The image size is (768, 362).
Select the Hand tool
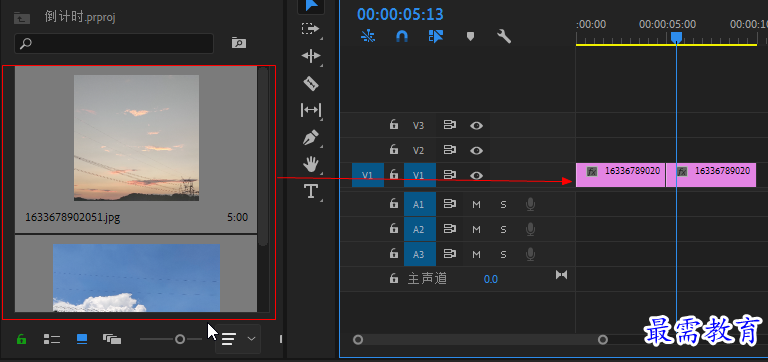point(311,164)
